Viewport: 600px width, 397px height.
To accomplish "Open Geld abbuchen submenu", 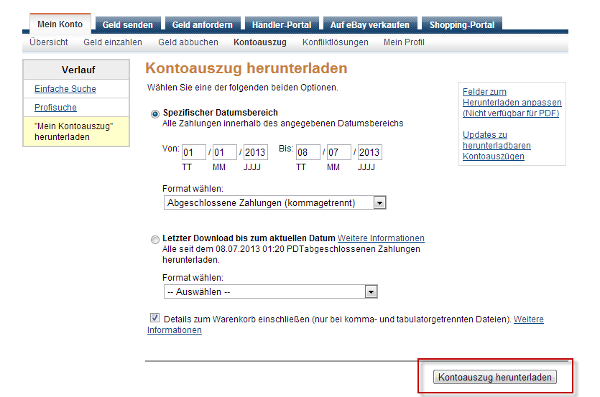I will coord(188,42).
